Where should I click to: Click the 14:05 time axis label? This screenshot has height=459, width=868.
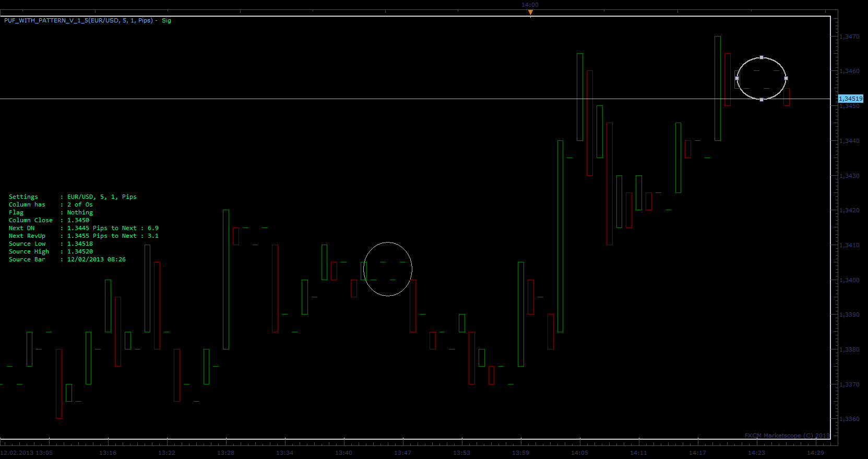580,453
